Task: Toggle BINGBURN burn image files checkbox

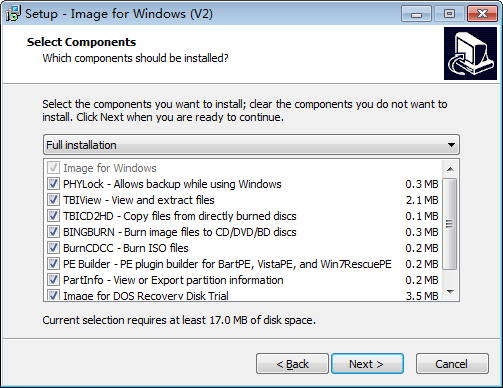Action: coord(53,232)
